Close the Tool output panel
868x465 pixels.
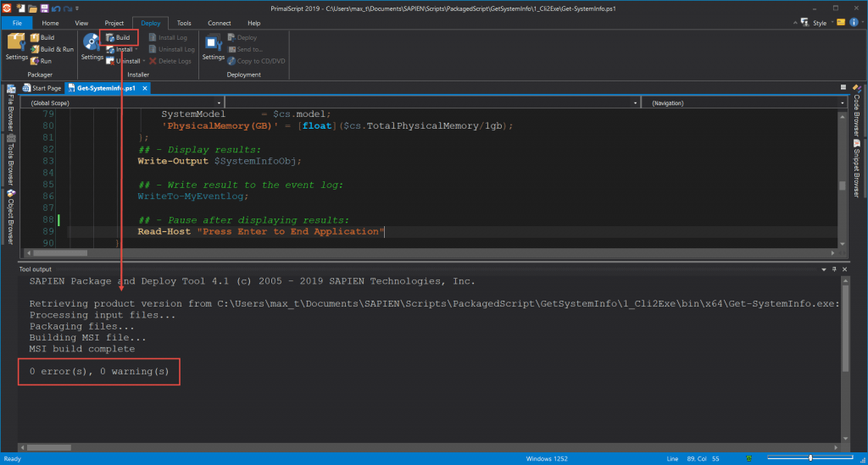click(x=845, y=269)
